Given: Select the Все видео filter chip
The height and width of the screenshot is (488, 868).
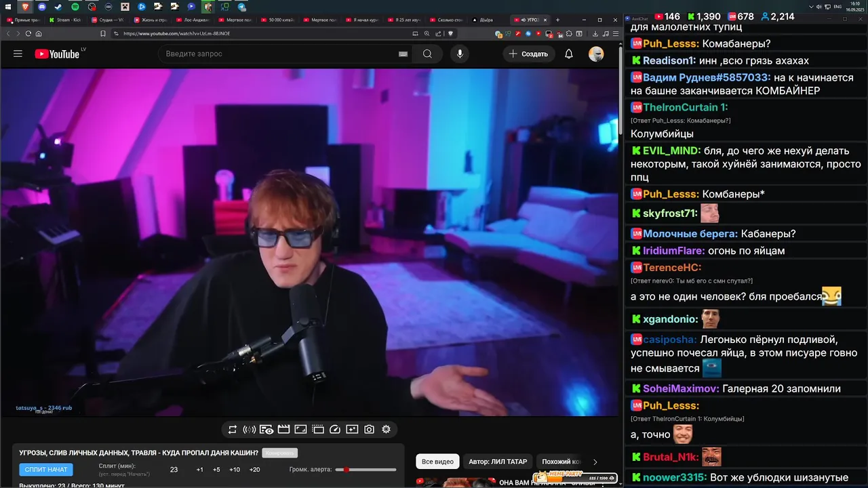Looking at the screenshot, I should [x=437, y=462].
